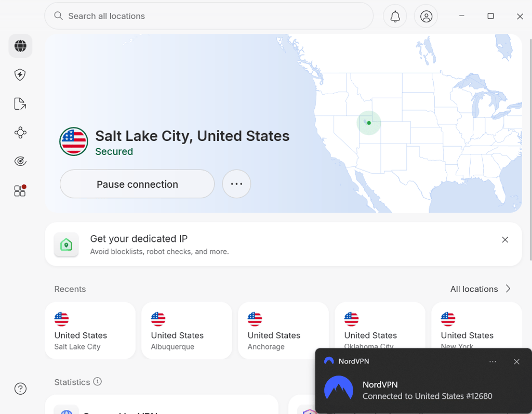Open All locations link

point(474,289)
